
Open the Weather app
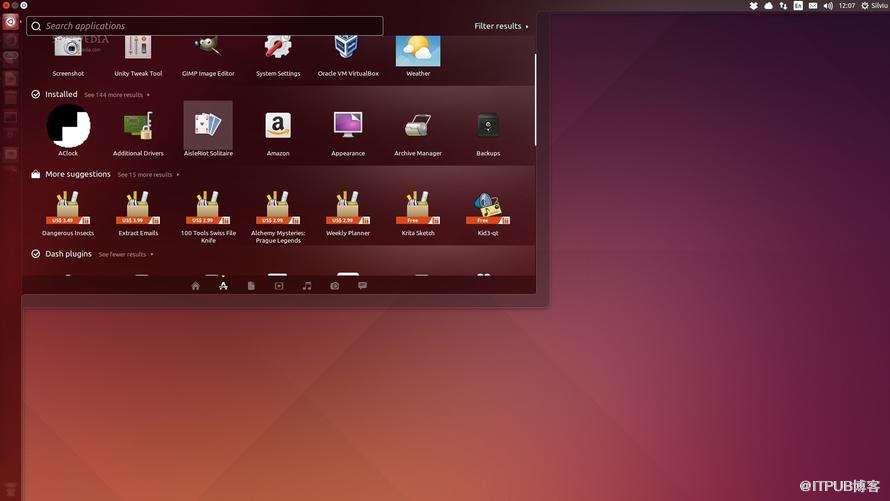click(x=418, y=56)
